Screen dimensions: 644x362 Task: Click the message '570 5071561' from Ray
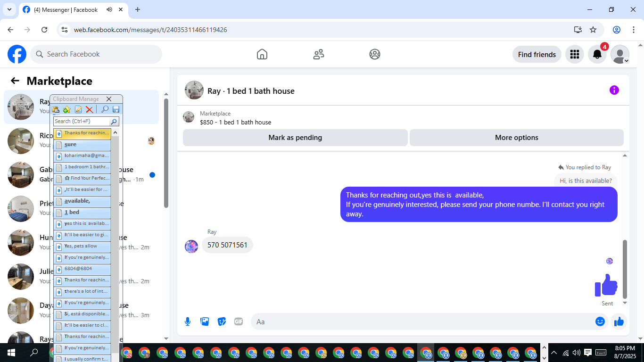227,245
